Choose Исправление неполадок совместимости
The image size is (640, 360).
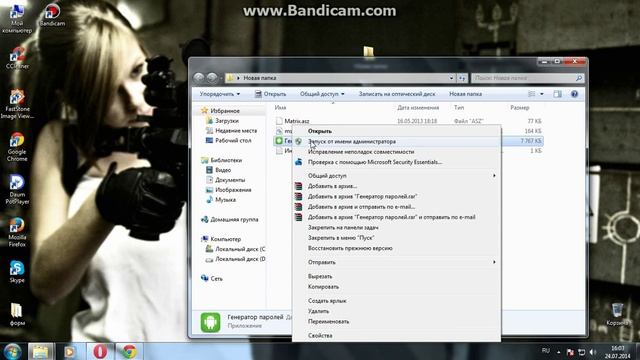(396, 152)
